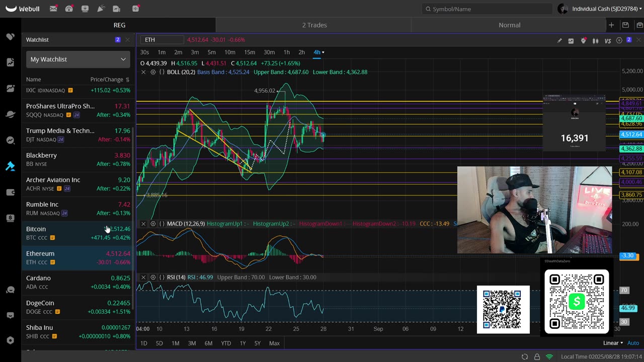
Task: Select the 15m chart interval
Action: (x=250, y=52)
